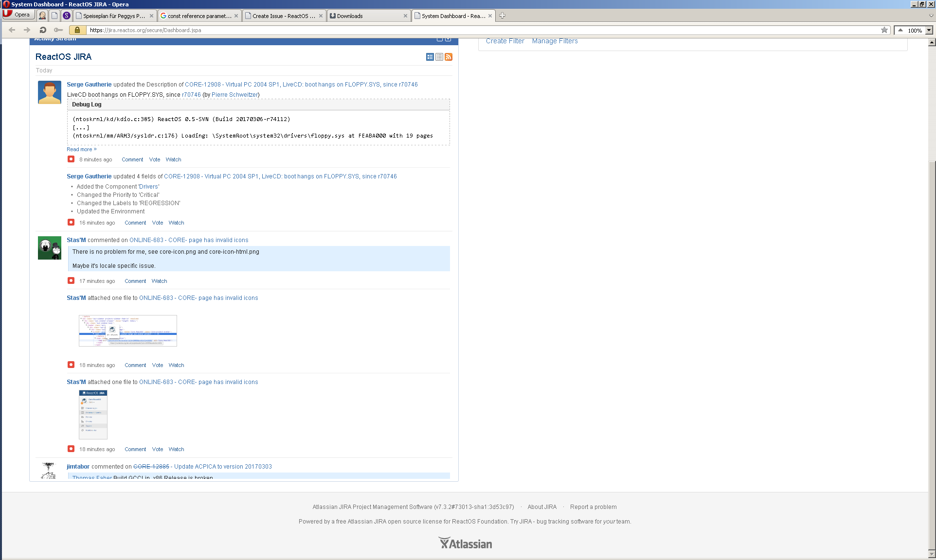
Task: Watch the 17 minutes ago comment entry
Action: point(159,281)
